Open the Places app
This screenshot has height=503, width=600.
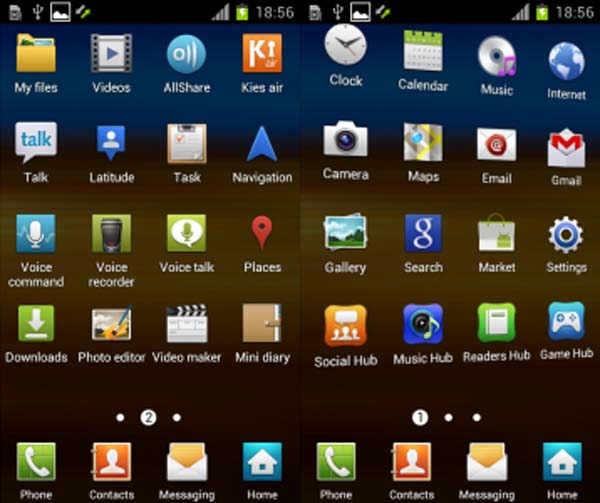click(x=262, y=233)
